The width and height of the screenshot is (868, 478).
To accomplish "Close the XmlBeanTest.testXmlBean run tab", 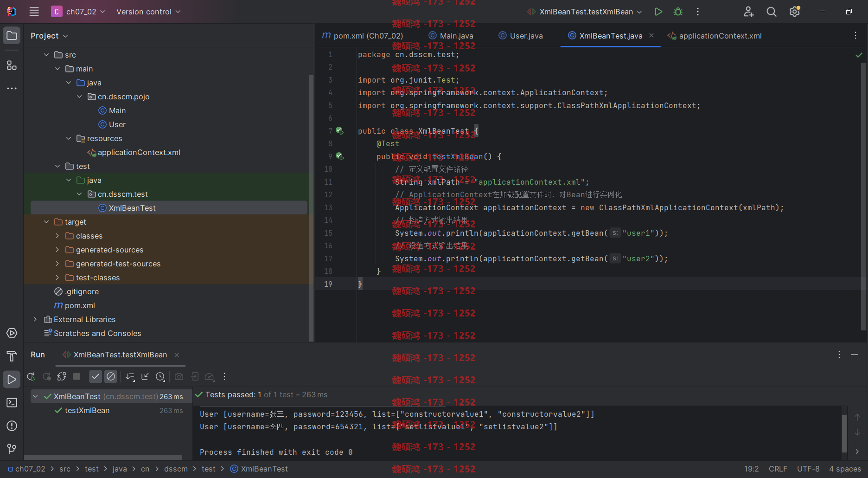I will [x=177, y=355].
